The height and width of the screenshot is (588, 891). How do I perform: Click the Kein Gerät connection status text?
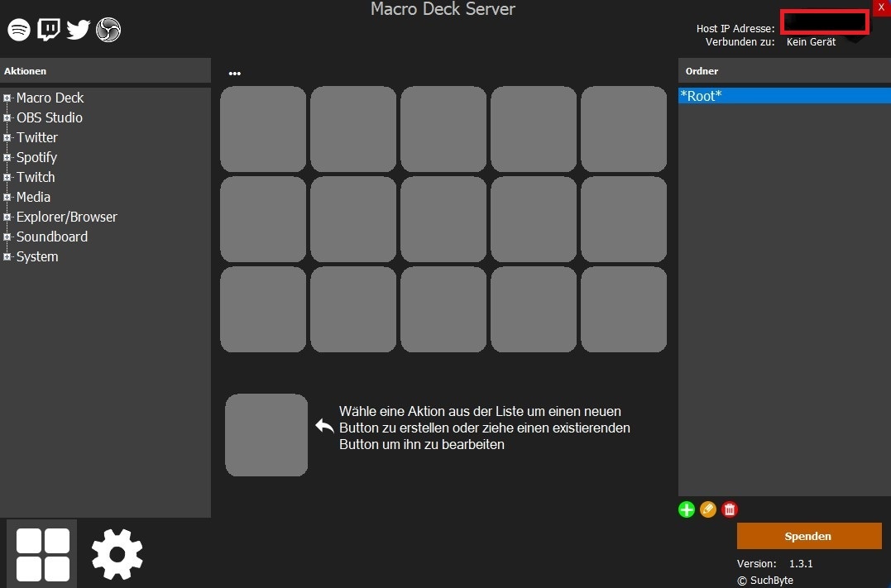tap(811, 42)
